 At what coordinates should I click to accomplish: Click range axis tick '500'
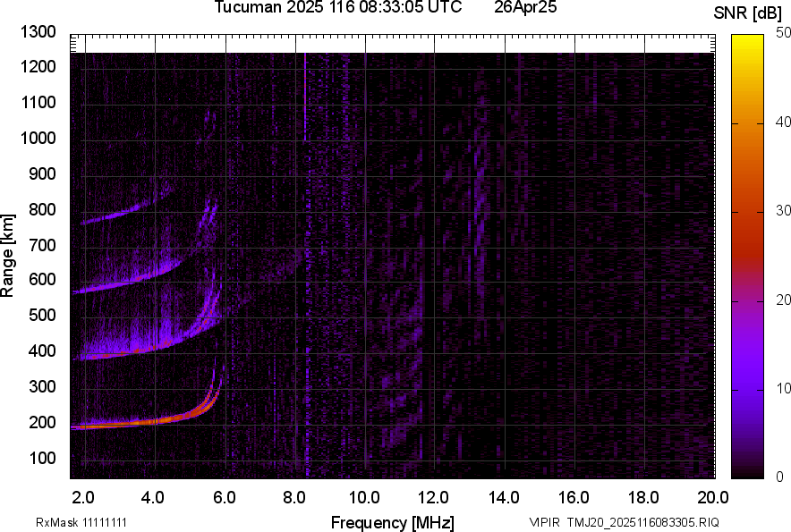[x=42, y=315]
